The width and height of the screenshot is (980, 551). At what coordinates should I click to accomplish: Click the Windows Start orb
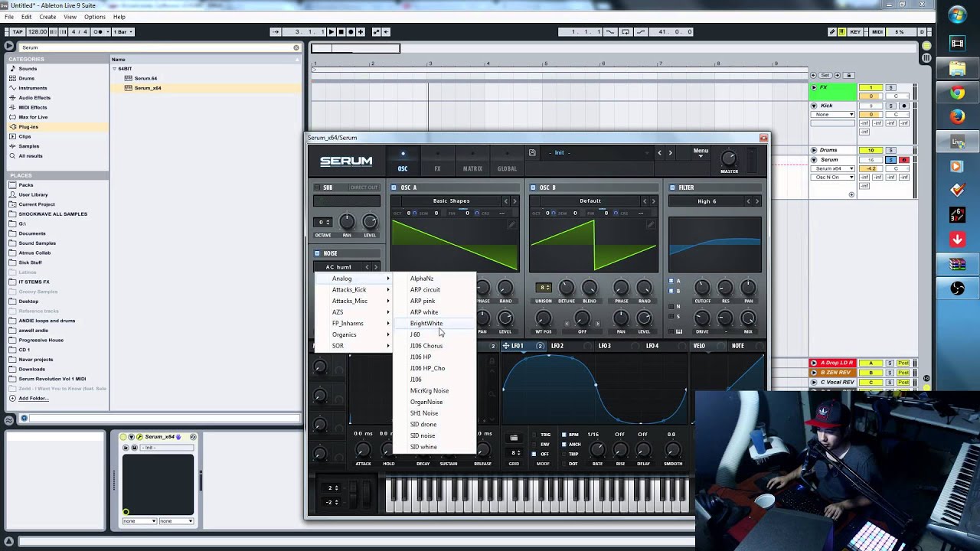point(957,15)
